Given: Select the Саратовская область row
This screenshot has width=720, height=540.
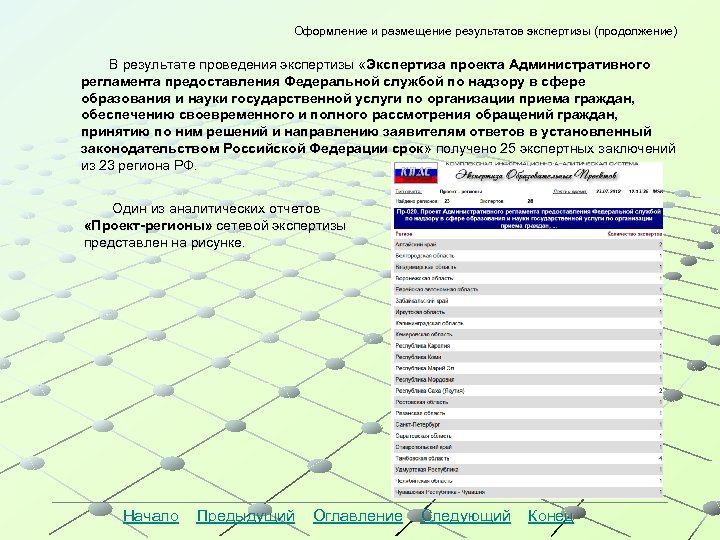Looking at the screenshot, I should tap(529, 436).
